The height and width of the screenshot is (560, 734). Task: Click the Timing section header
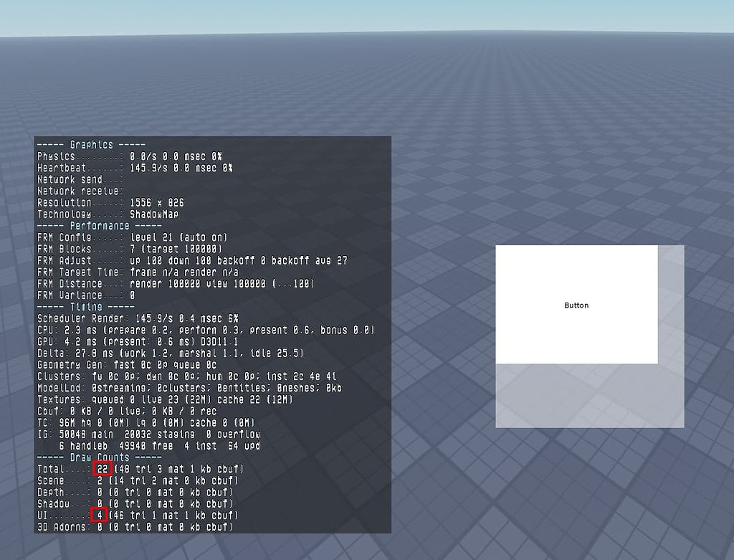pos(86,307)
